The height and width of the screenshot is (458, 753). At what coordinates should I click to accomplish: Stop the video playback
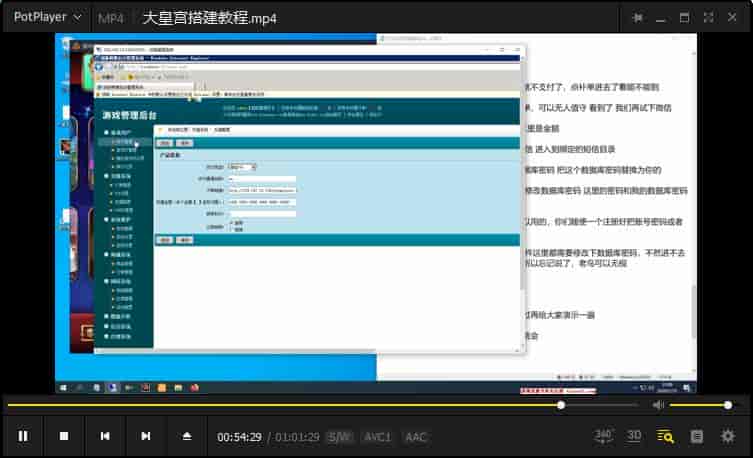point(64,436)
